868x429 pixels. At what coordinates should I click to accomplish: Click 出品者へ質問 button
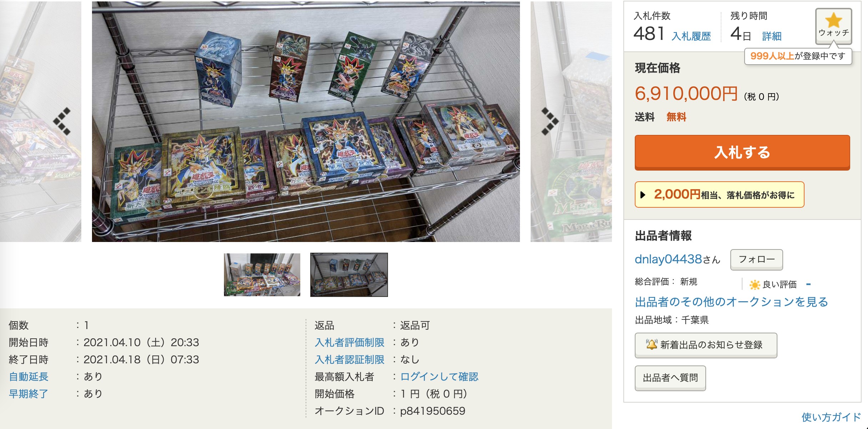click(670, 378)
